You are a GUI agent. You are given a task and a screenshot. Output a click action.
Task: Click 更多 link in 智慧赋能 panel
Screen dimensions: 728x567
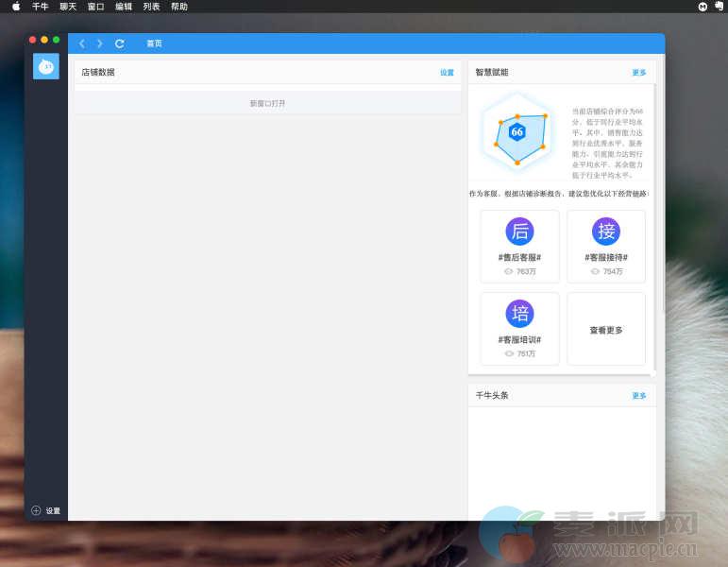click(639, 73)
